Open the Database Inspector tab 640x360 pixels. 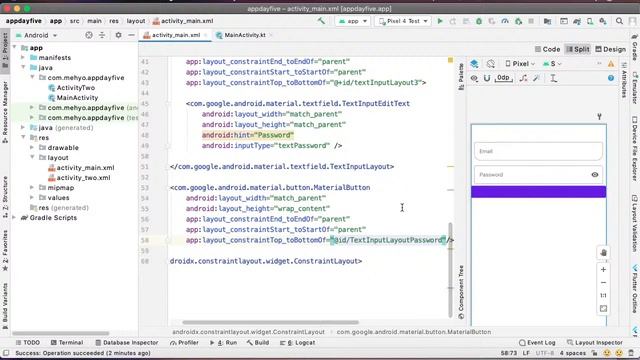(127, 342)
